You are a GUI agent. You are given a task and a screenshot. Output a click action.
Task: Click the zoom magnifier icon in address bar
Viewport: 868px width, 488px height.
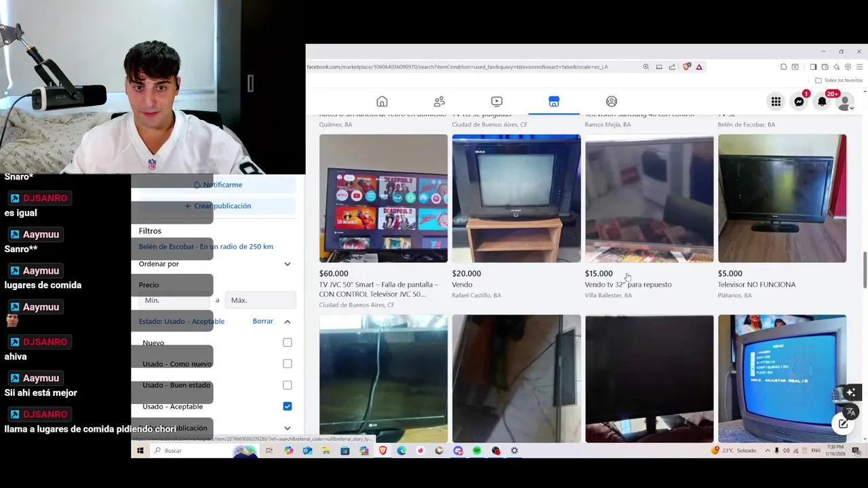click(646, 67)
